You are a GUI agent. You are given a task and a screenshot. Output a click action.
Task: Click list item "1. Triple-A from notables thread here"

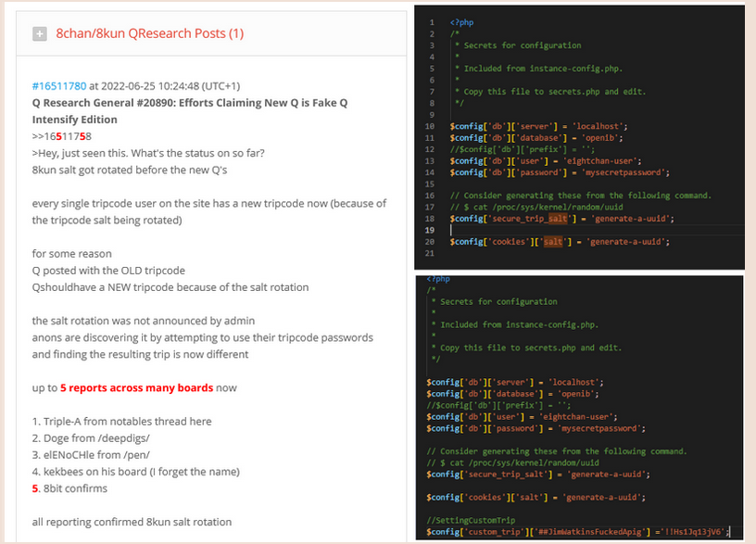(122, 422)
